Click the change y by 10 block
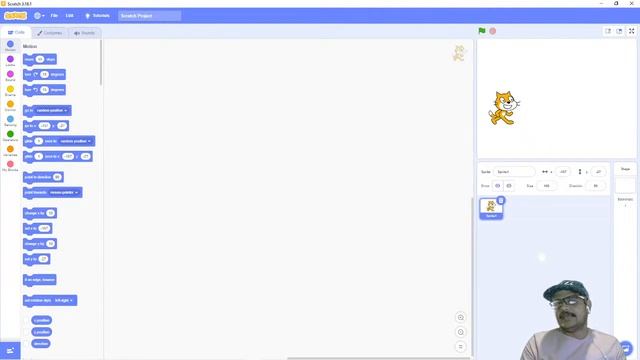This screenshot has height=360, width=640. click(x=40, y=244)
